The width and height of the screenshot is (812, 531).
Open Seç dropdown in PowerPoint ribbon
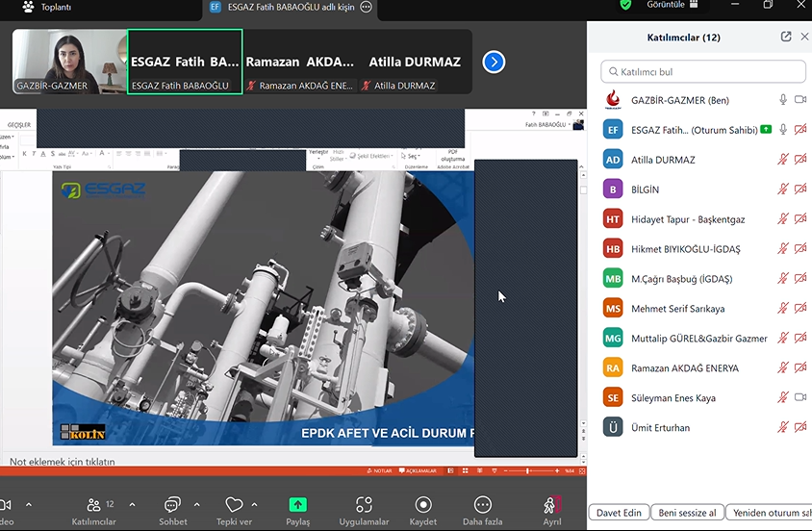click(x=410, y=156)
